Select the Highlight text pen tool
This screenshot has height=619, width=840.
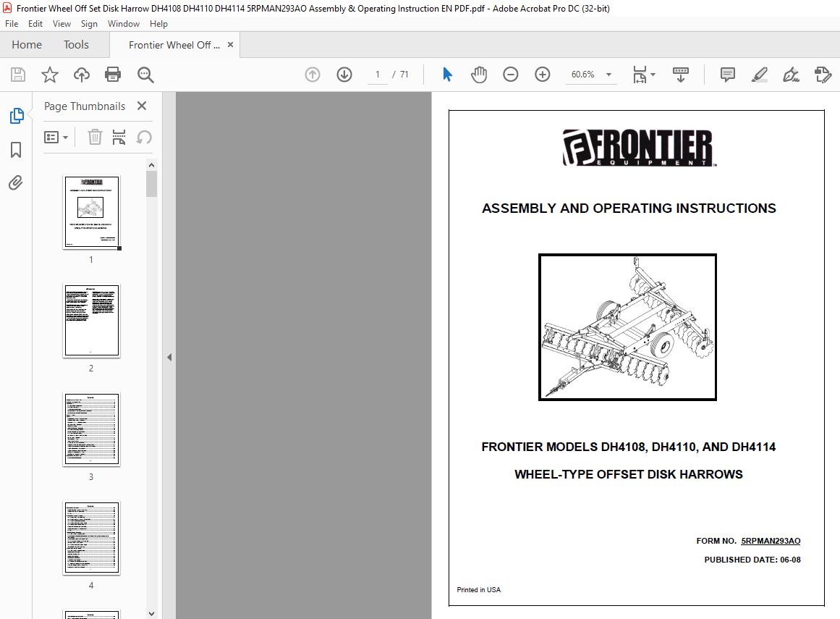tap(759, 75)
